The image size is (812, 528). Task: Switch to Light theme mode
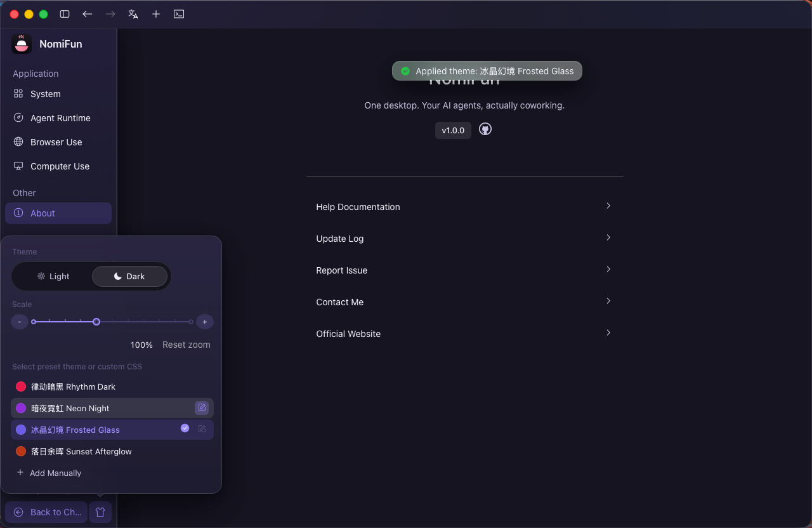(x=53, y=276)
